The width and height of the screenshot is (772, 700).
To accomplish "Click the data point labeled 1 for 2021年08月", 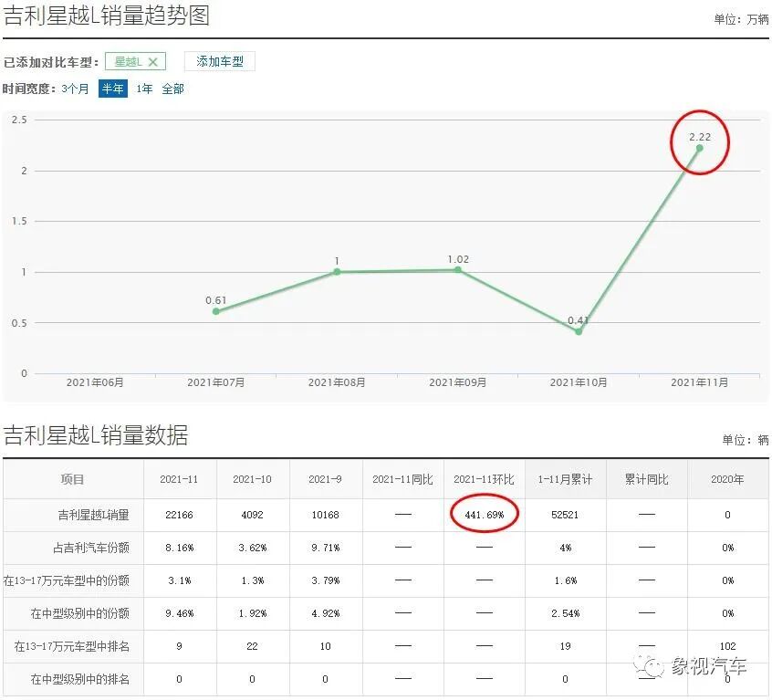I will pyautogui.click(x=337, y=272).
